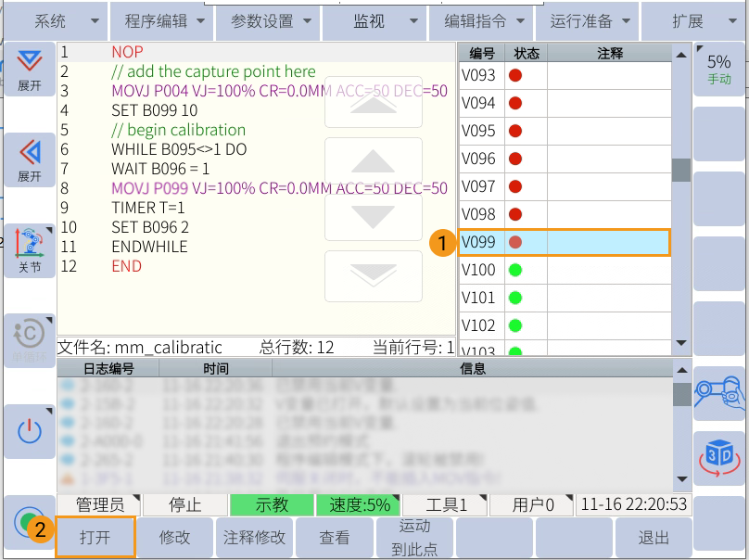749x560 pixels.
Task: Click the jump-to-bottom page arrow button
Action: 374,276
